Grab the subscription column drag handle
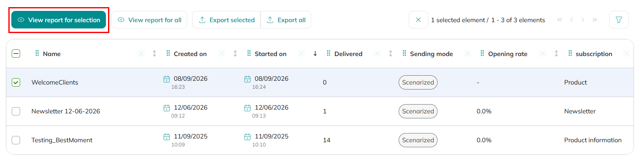Image resolution: width=644 pixels, height=164 pixels. [x=570, y=54]
